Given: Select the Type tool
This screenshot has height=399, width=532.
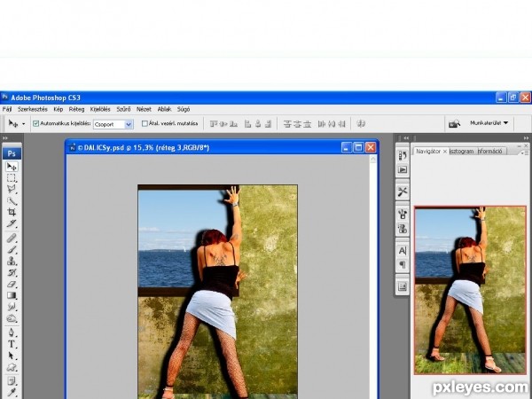Looking at the screenshot, I should pyautogui.click(x=12, y=344).
